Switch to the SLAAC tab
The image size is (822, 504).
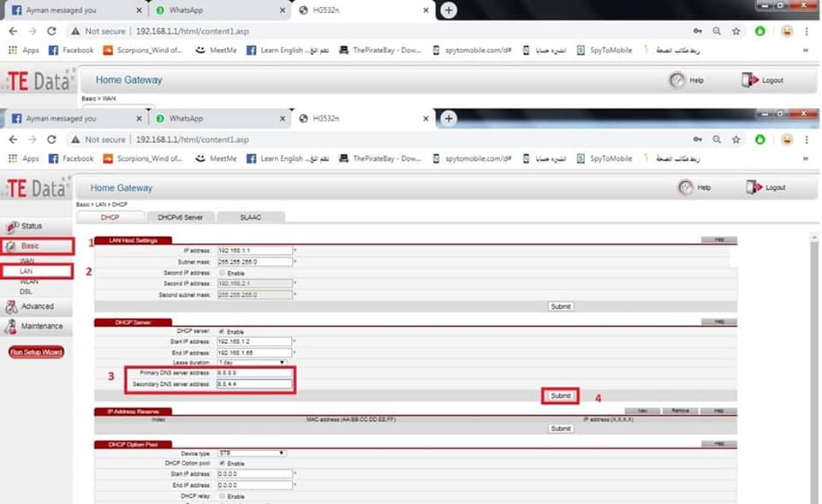251,216
